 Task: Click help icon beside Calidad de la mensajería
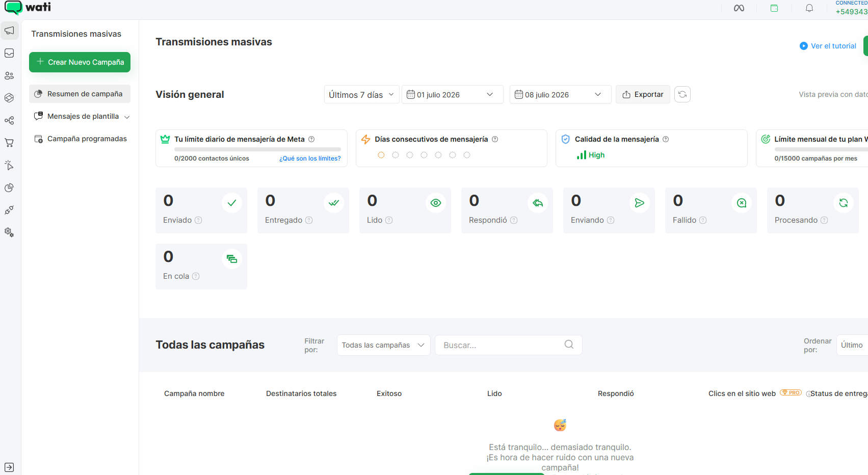pyautogui.click(x=666, y=139)
